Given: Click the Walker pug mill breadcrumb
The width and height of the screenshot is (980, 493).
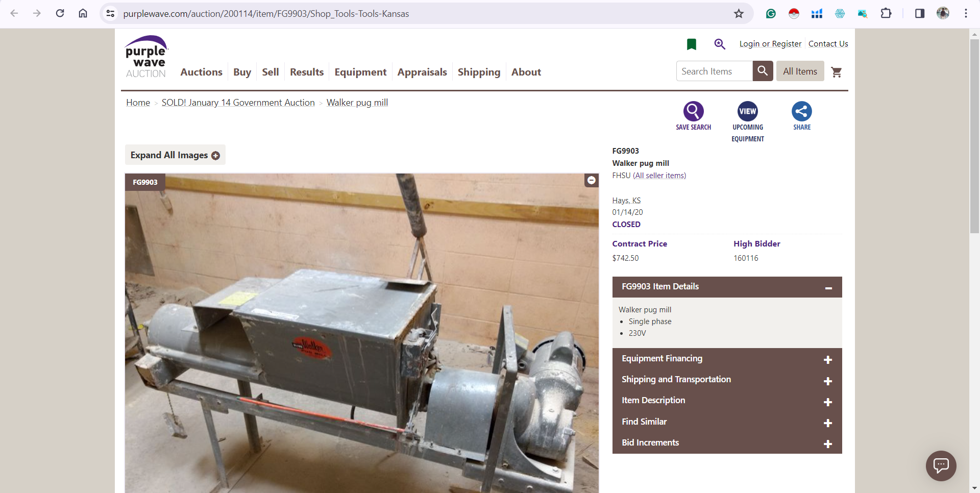Looking at the screenshot, I should tap(357, 103).
